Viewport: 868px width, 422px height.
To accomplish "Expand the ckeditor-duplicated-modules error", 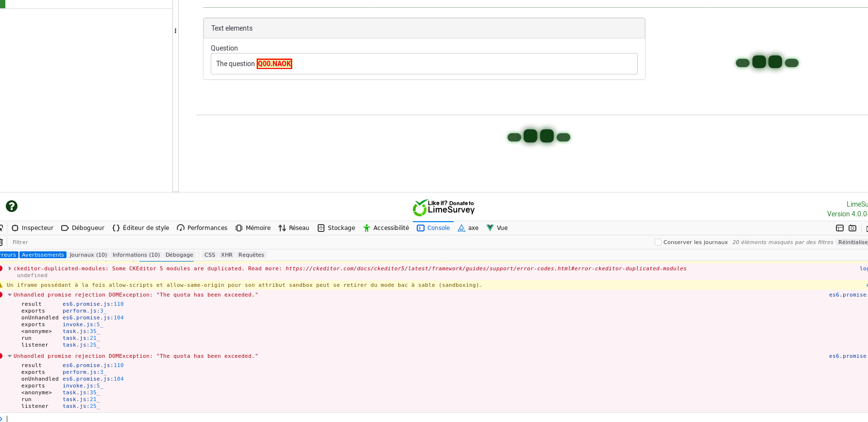I will tap(10, 268).
